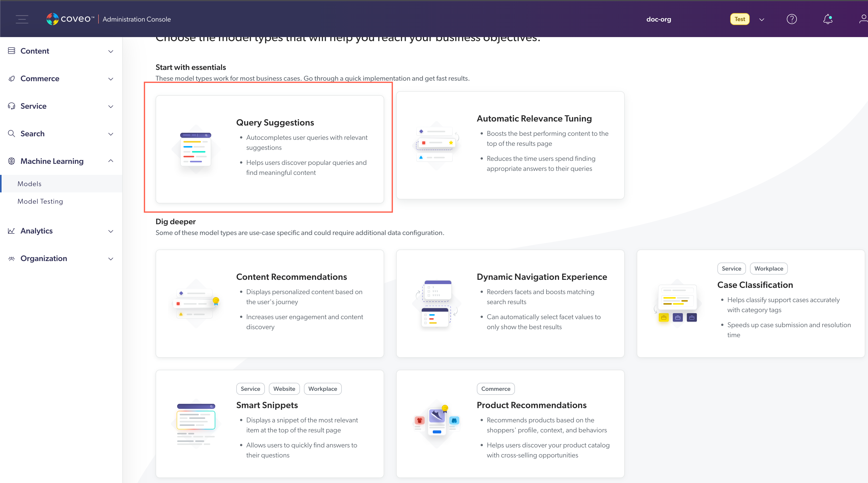The height and width of the screenshot is (483, 868).
Task: Expand the Organization section chevron
Action: [111, 259]
